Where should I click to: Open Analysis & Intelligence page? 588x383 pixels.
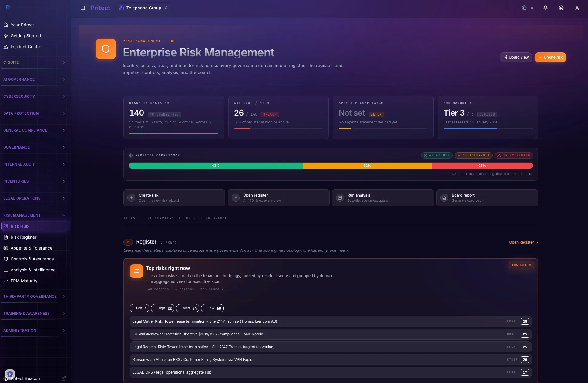pos(35,270)
